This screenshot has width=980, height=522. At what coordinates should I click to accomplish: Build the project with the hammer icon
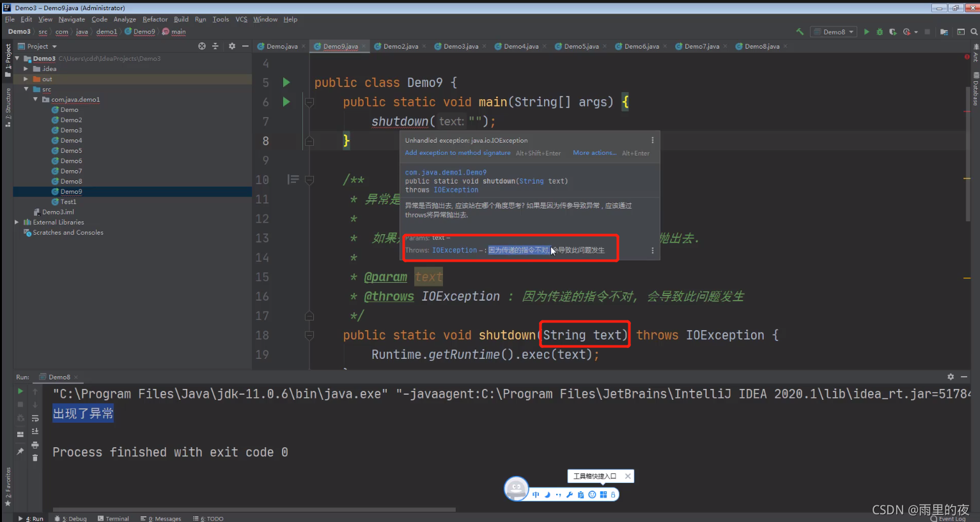pyautogui.click(x=800, y=31)
